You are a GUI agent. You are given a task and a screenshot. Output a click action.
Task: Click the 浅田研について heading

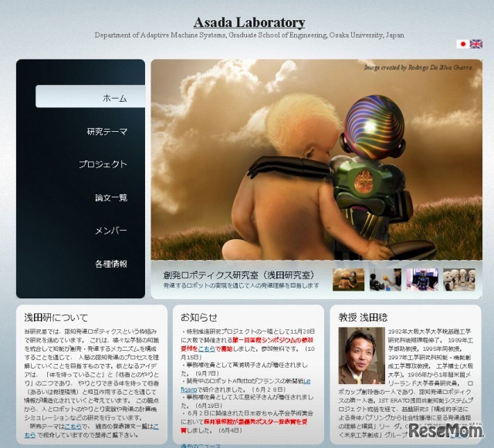[56, 318]
